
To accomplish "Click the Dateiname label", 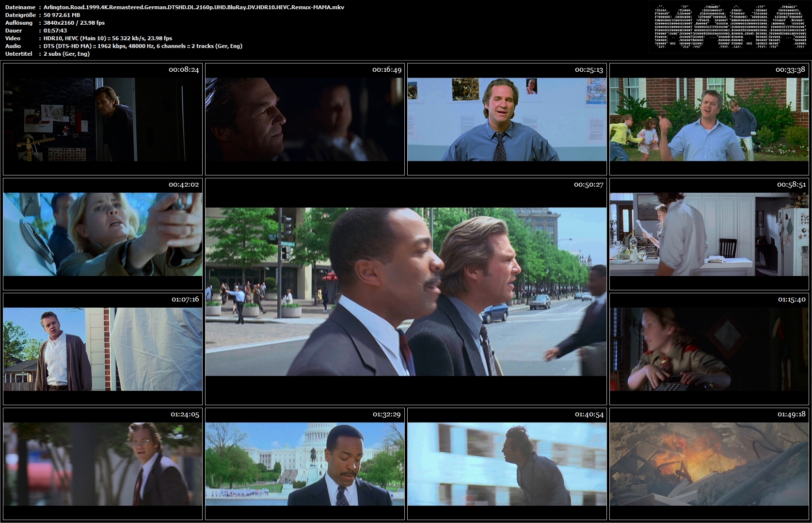I will (20, 7).
